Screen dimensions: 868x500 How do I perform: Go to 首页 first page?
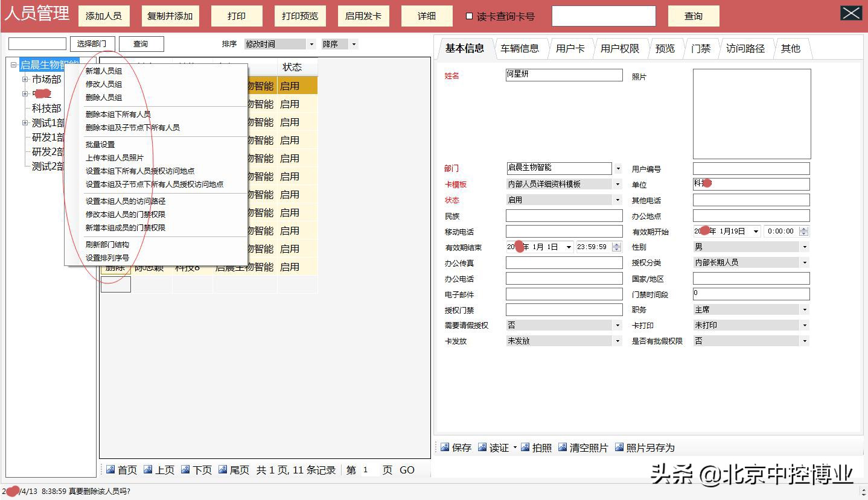(x=110, y=470)
